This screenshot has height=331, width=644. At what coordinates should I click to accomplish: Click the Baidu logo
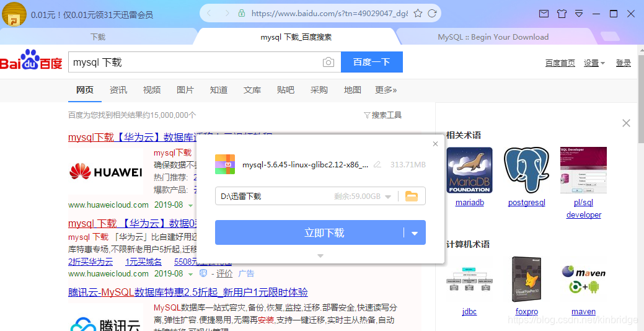coord(31,60)
